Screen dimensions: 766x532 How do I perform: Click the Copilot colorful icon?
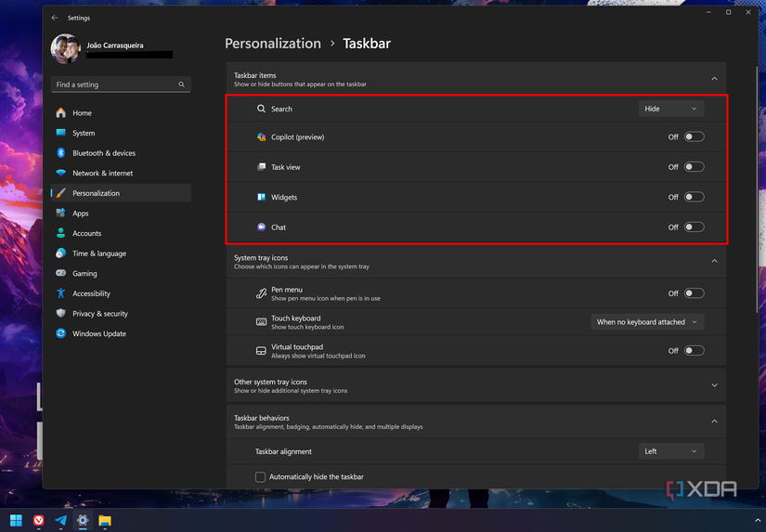(261, 136)
